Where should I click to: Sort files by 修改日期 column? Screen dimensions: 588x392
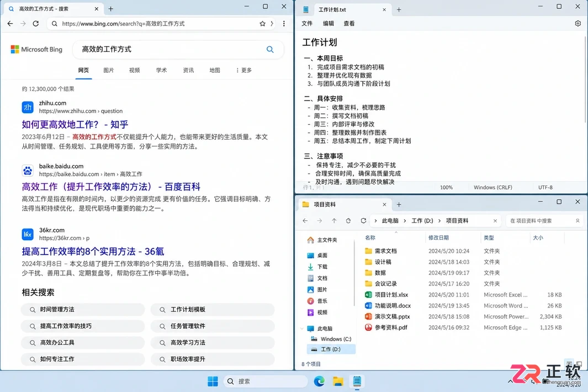tap(438, 237)
